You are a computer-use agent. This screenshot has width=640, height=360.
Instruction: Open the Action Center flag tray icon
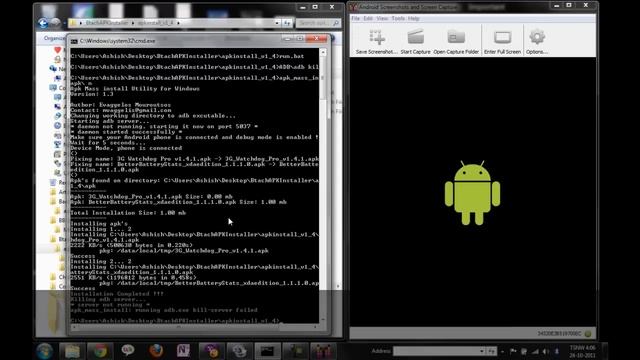pos(513,351)
